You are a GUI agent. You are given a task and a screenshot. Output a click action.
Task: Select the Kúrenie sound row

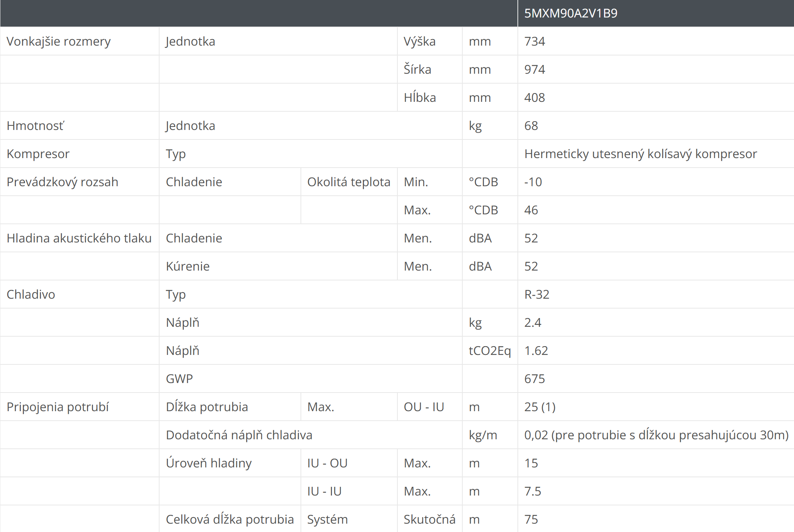188,266
